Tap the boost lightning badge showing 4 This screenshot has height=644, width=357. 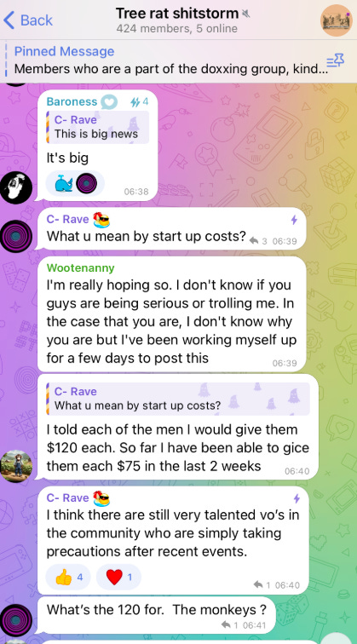(x=139, y=102)
